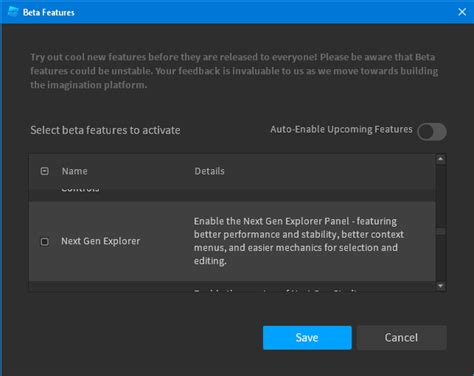
Task: Click the Next Gen Explorer description text
Action: (x=299, y=241)
